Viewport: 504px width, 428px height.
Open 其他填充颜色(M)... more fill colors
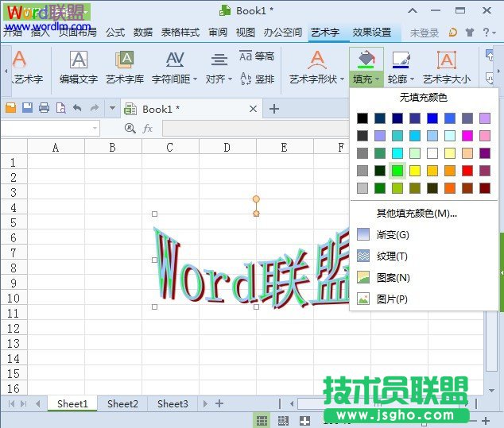point(416,213)
